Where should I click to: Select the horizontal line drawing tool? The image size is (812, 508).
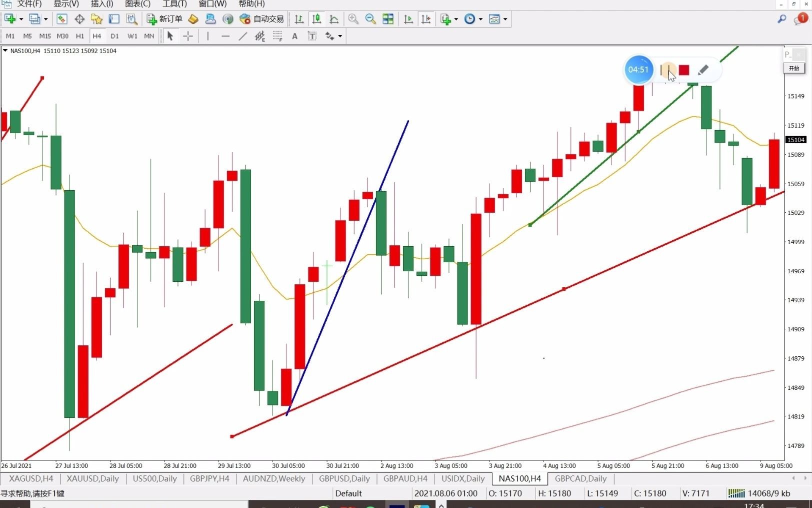click(x=225, y=36)
